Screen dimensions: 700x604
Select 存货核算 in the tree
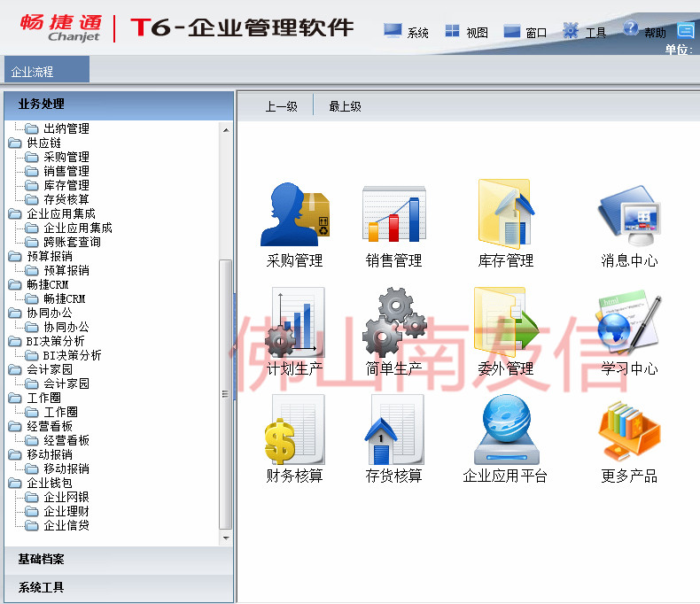66,199
